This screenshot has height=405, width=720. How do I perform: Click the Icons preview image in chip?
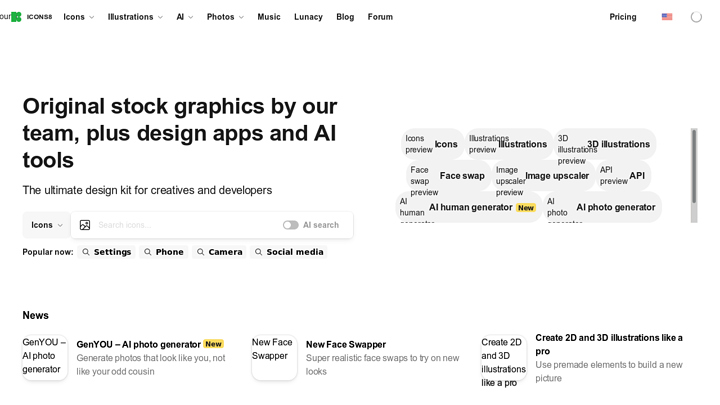(418, 144)
